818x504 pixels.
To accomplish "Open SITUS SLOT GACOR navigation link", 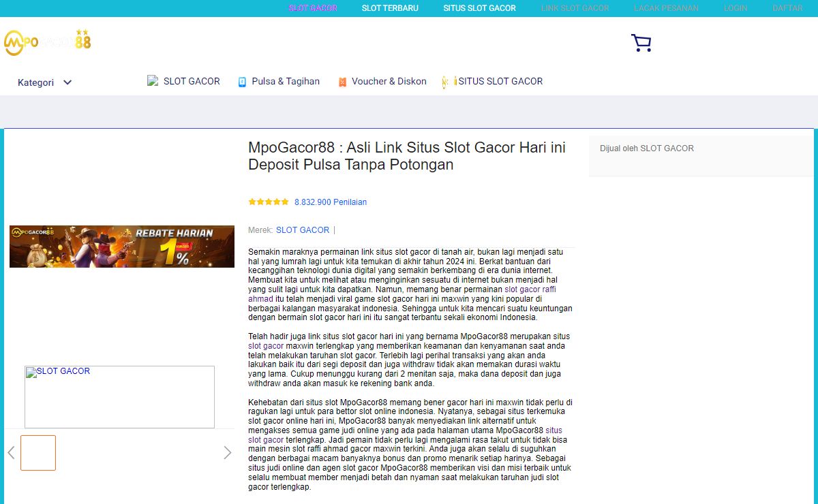I will tap(500, 81).
